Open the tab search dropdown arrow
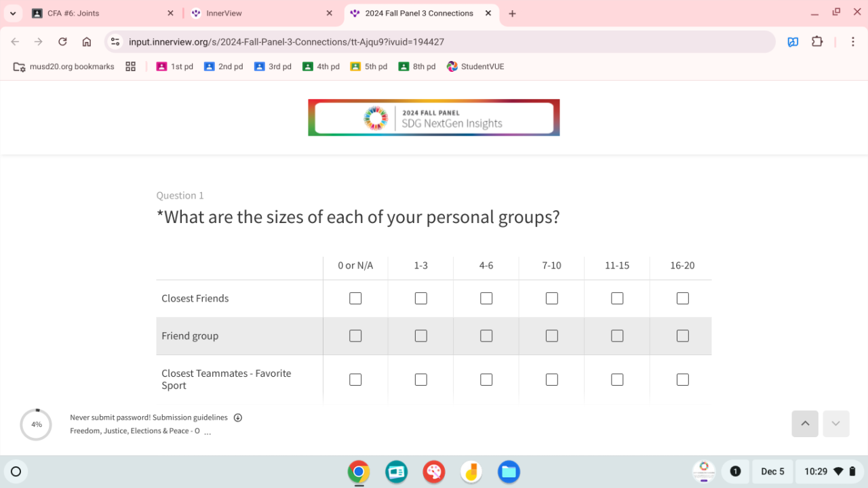Viewport: 868px width, 488px height. pyautogui.click(x=13, y=14)
